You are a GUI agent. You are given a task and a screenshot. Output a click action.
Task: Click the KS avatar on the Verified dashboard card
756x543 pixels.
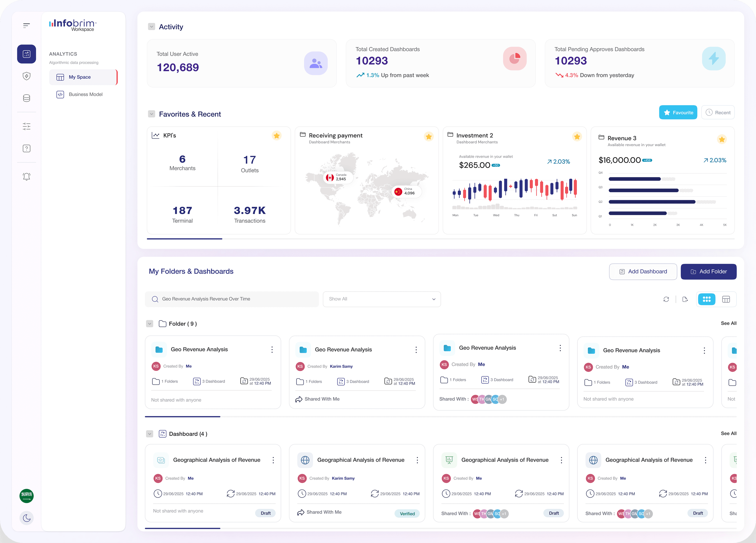pyautogui.click(x=302, y=478)
